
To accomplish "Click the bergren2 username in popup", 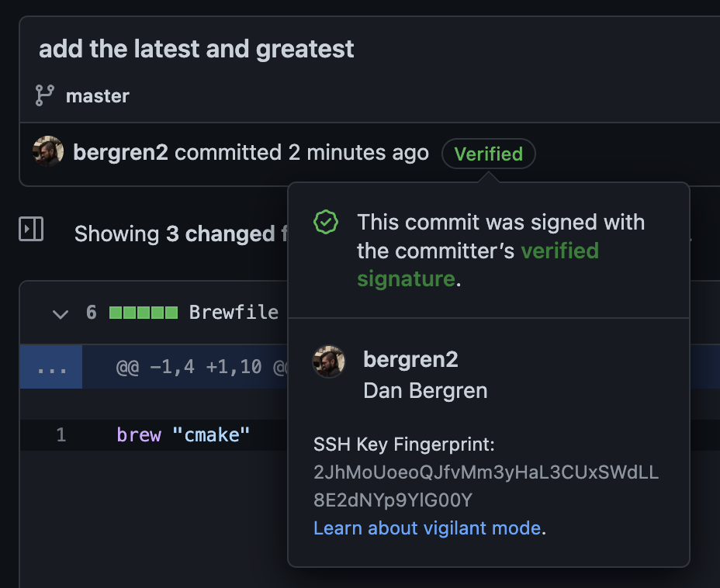I will 410,359.
